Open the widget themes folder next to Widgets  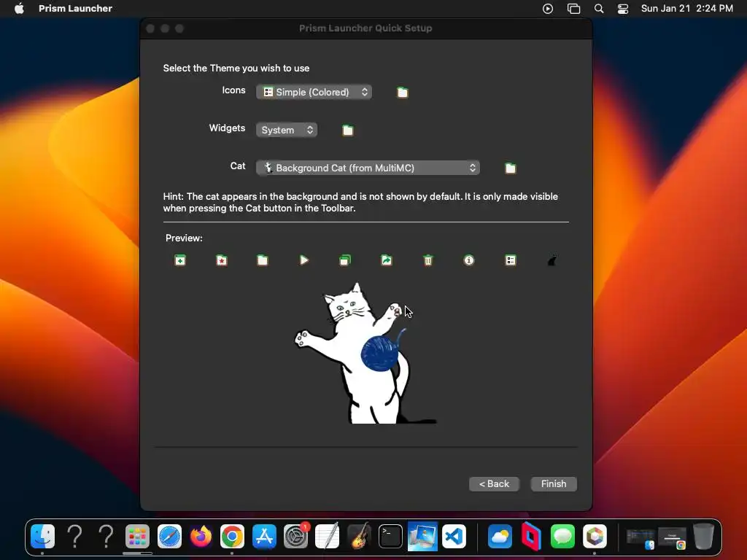click(348, 130)
